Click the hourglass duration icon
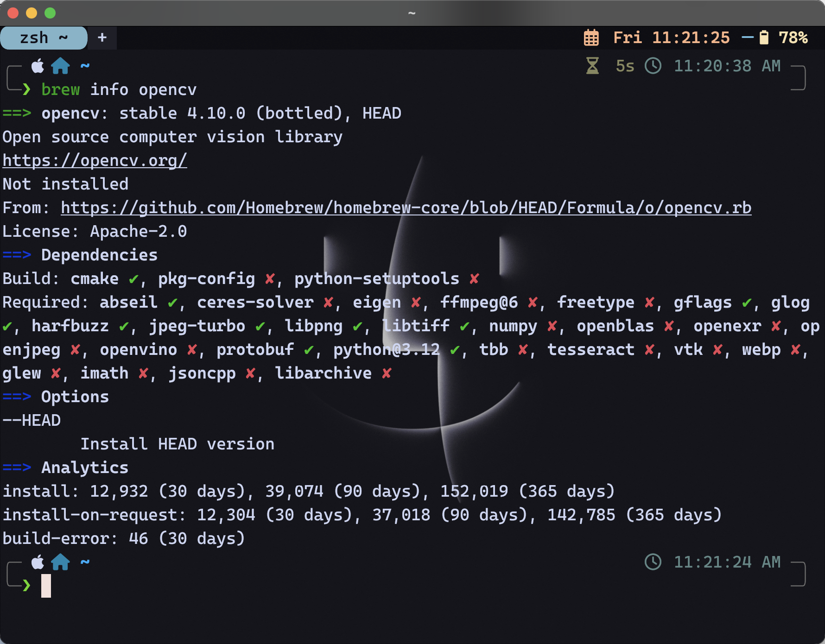 (x=592, y=66)
